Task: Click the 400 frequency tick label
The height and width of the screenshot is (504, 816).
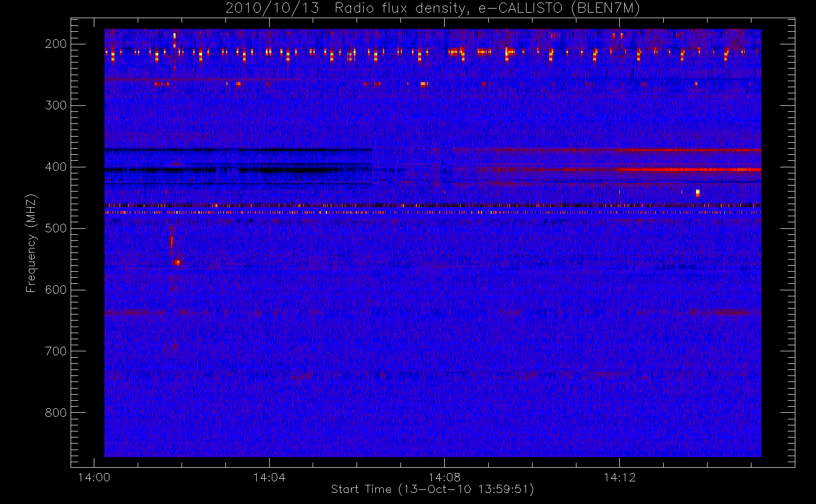Action: [x=55, y=167]
